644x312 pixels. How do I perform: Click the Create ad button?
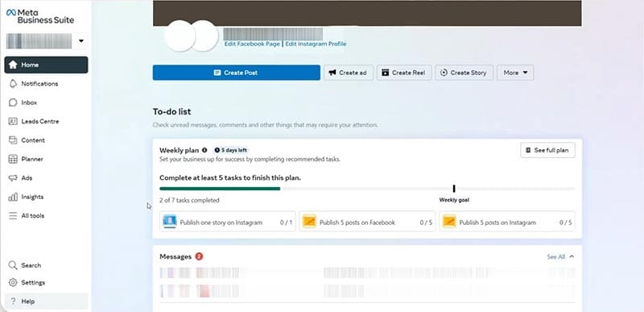click(x=349, y=73)
